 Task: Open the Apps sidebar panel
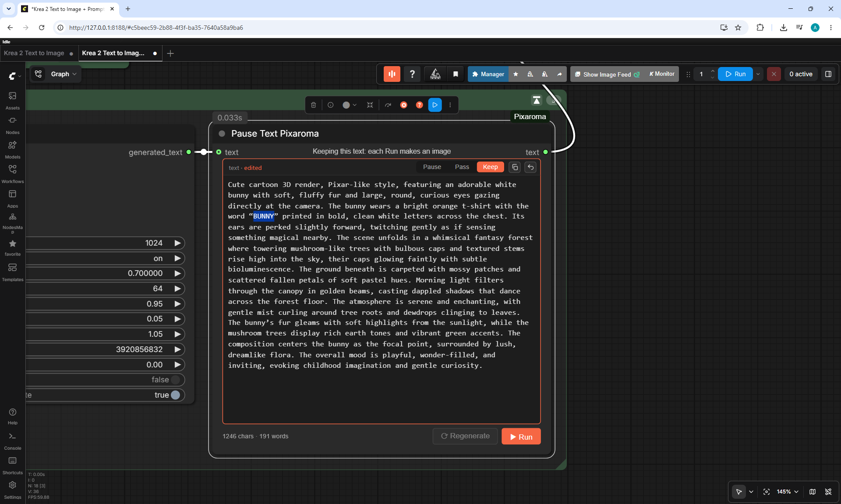point(12,199)
